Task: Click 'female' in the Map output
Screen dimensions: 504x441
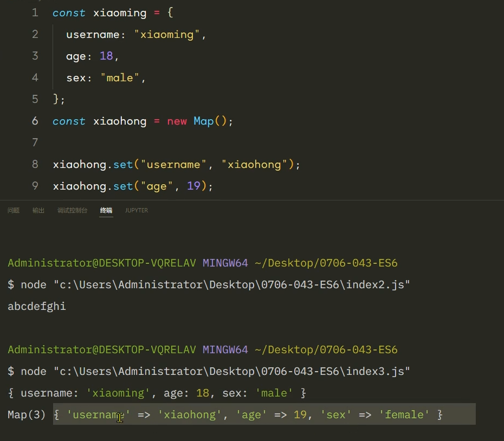Action: click(x=404, y=414)
